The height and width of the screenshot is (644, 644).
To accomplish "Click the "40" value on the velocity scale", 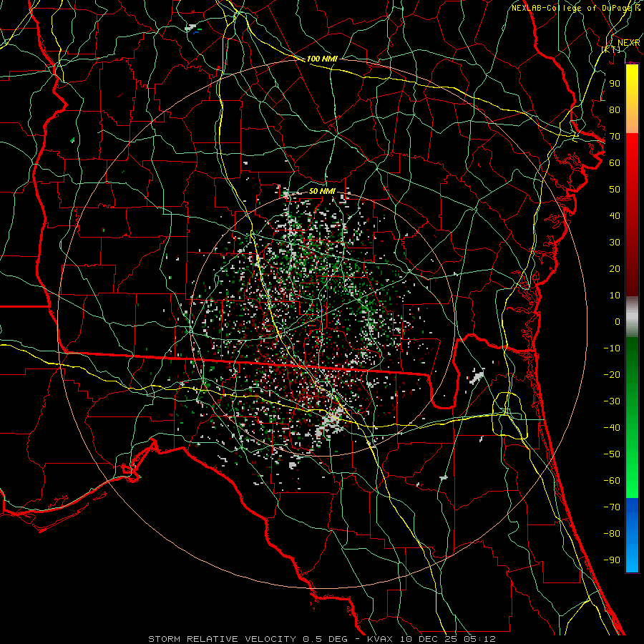I will [x=615, y=215].
